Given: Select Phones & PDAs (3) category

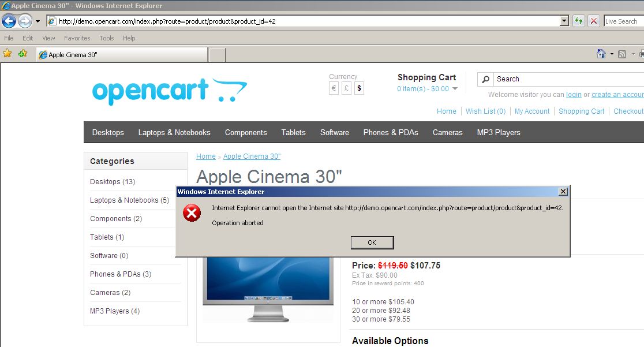Looking at the screenshot, I should (x=121, y=274).
